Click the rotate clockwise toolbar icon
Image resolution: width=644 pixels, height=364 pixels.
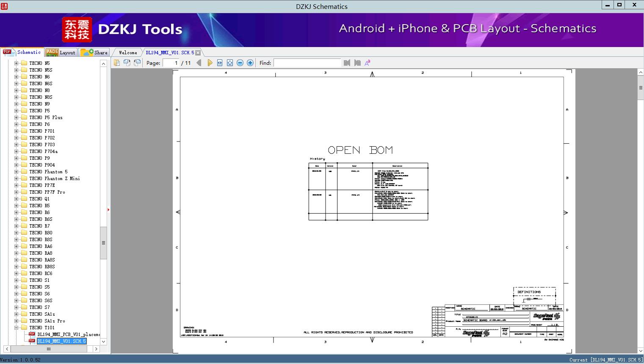137,63
